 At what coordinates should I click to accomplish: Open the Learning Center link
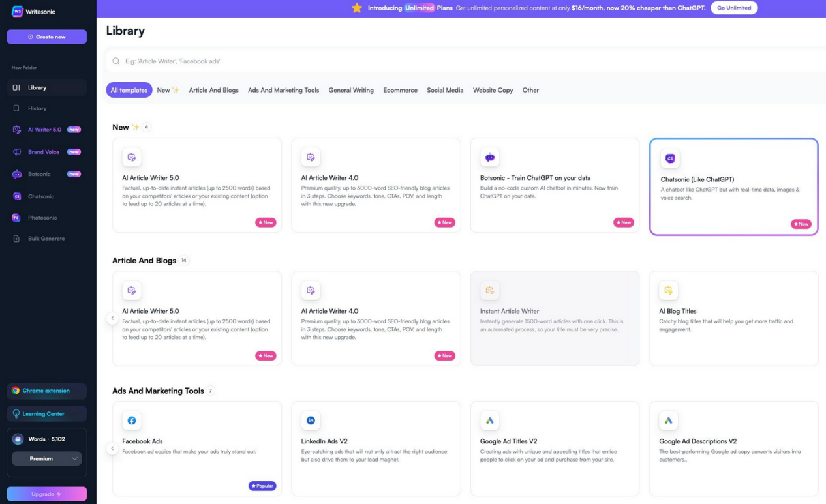coord(43,414)
